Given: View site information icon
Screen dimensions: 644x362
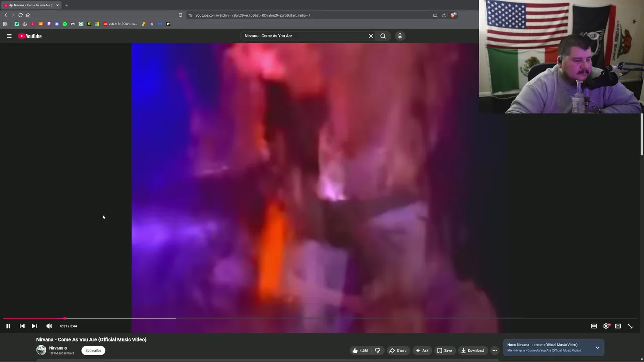Looking at the screenshot, I should (190, 15).
